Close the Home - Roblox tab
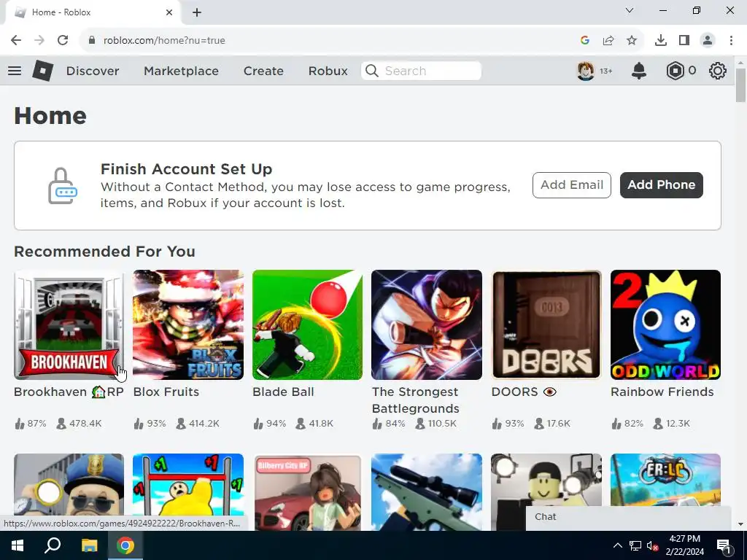This screenshot has height=560, width=747. 169,12
